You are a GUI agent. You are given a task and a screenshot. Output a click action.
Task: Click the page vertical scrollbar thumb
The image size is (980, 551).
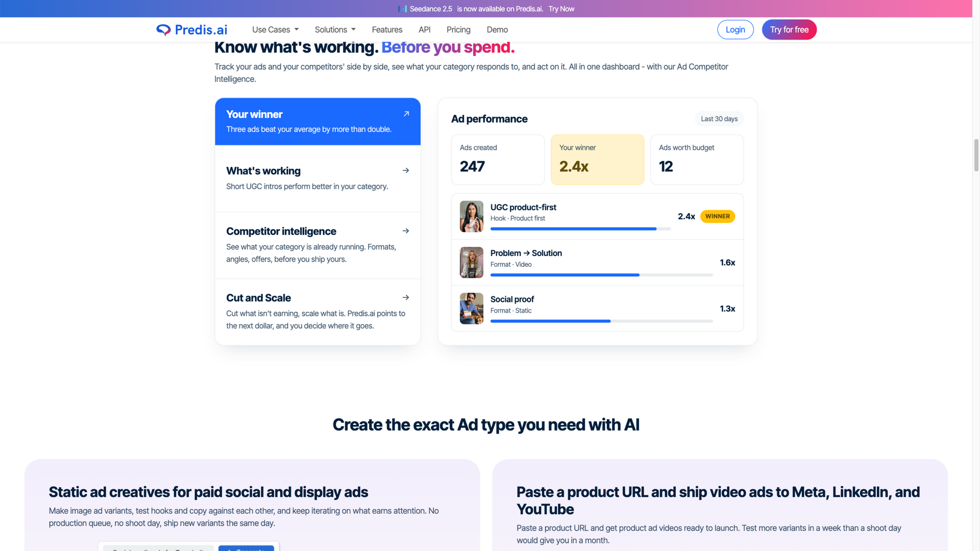[x=976, y=155]
